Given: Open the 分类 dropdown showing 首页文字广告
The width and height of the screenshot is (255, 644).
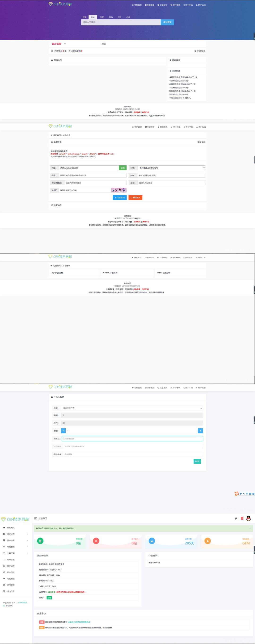Looking at the screenshot, I should click(x=132, y=408).
